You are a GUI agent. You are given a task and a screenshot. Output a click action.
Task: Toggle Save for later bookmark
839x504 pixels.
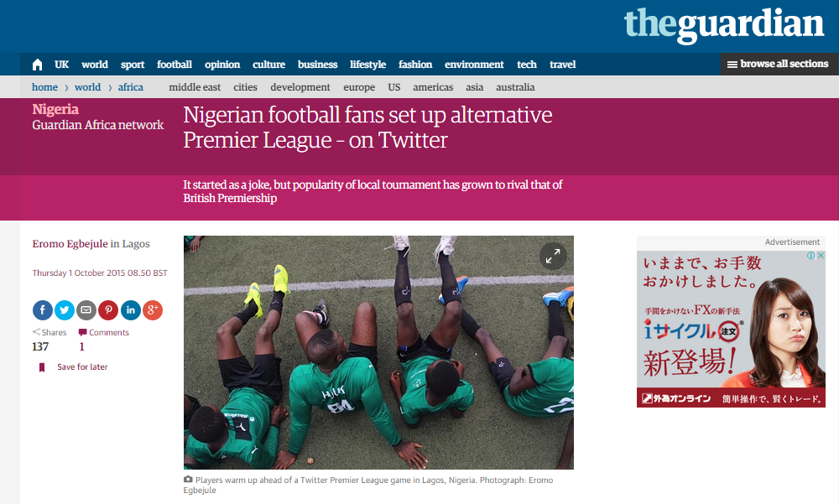tap(73, 367)
